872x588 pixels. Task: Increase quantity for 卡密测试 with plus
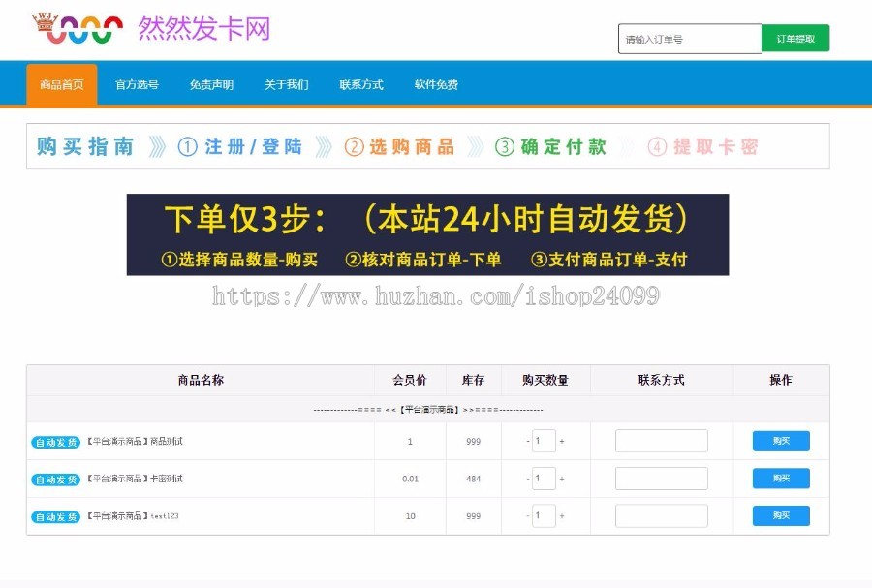tap(562, 478)
